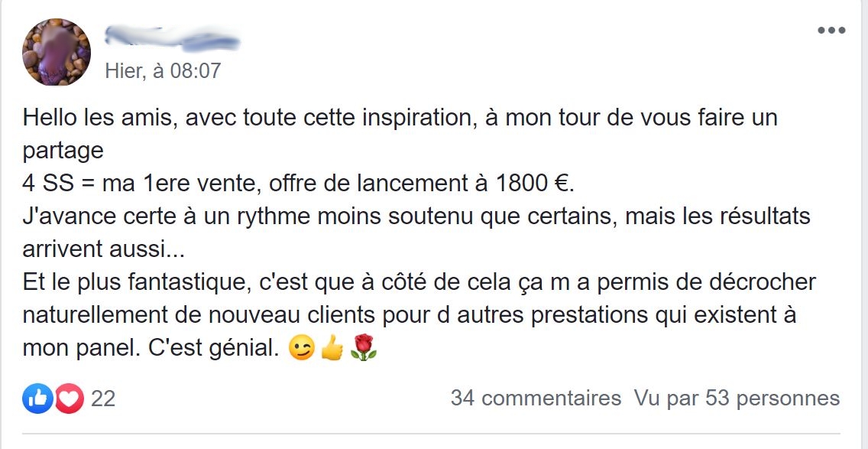This screenshot has width=868, height=449.
Task: View the "Vu par 53 personnes" list
Action: click(737, 399)
